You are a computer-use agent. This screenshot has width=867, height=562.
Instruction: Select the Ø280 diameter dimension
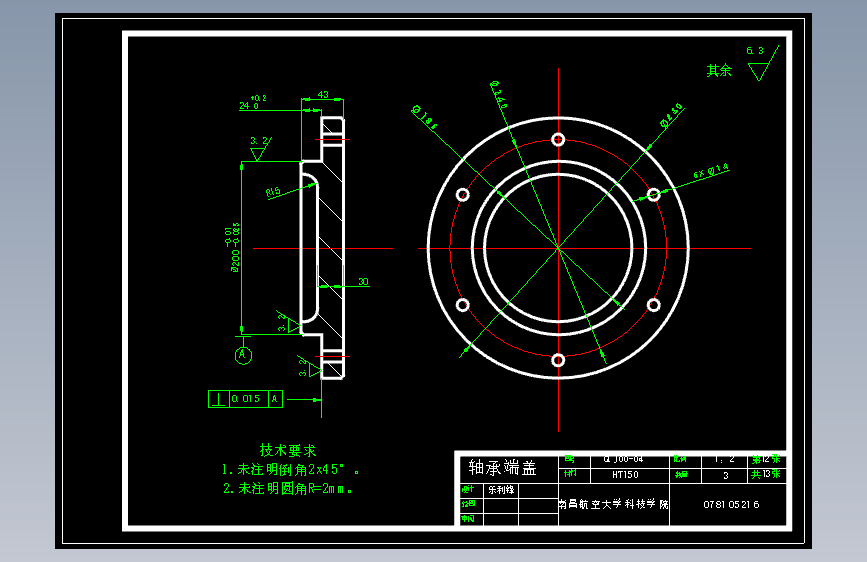point(671,116)
